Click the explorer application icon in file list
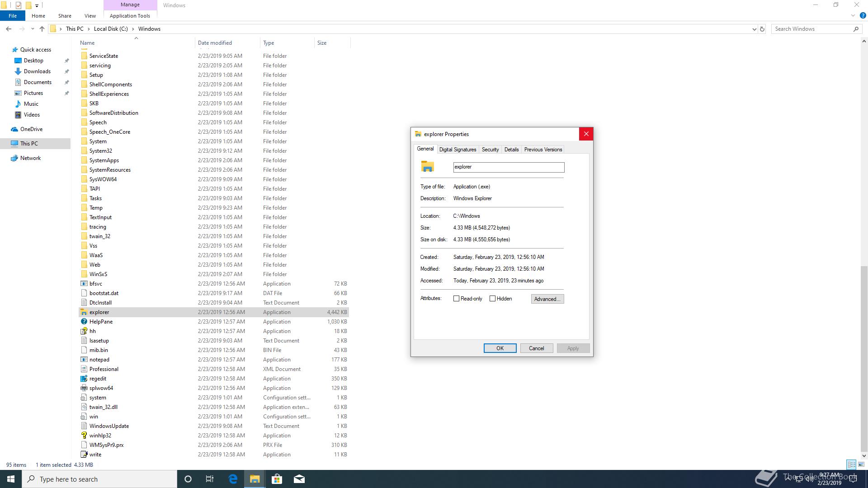868x488 pixels. 84,312
